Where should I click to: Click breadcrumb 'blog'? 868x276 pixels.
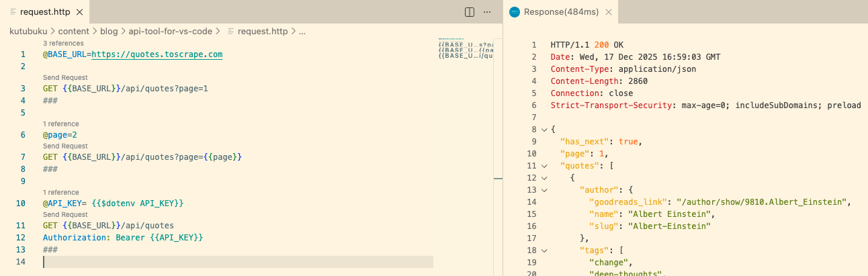108,31
